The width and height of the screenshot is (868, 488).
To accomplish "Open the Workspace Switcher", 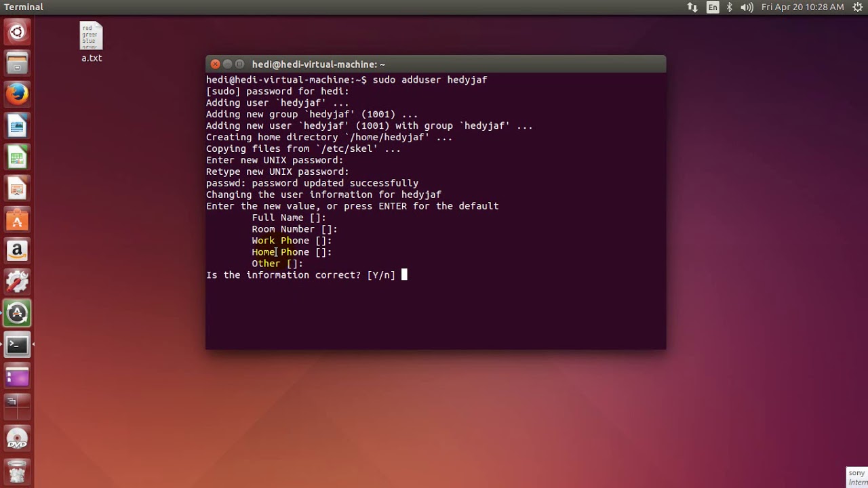I will (17, 407).
